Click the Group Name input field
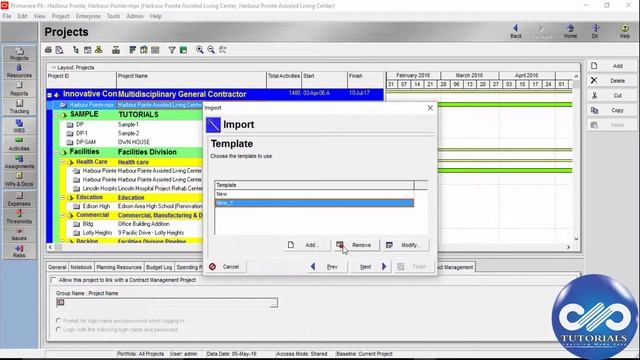Screen dimensions: 640x360 pos(163,303)
